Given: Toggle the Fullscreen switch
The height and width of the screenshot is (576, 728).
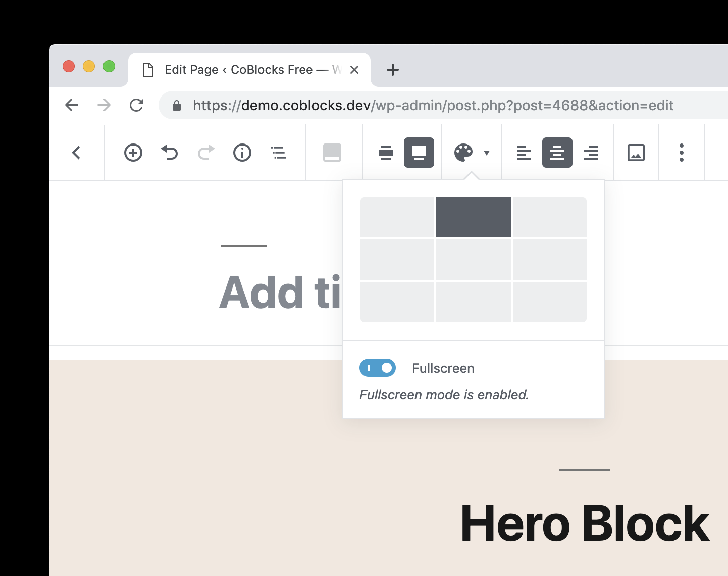Looking at the screenshot, I should 378,368.
